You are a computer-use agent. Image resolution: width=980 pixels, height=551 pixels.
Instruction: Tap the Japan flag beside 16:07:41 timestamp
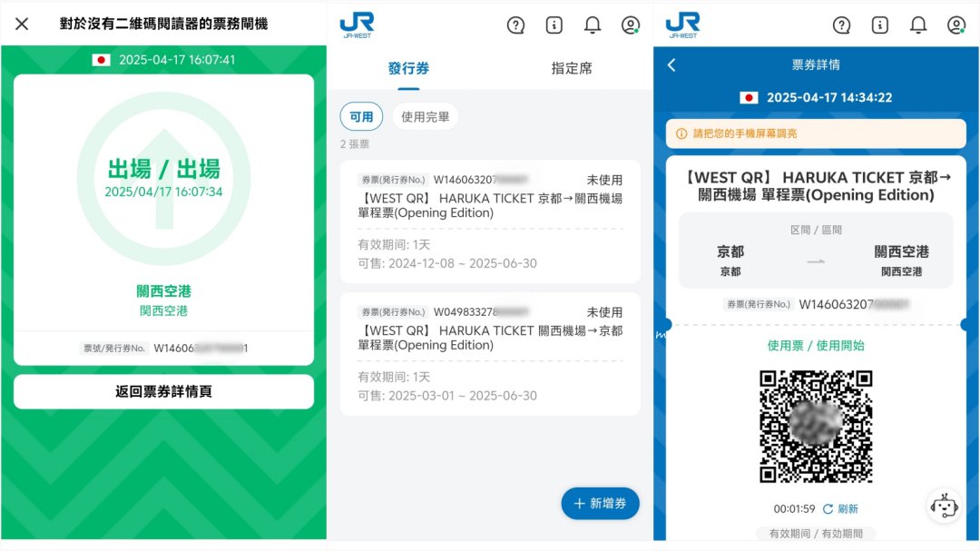pyautogui.click(x=101, y=60)
